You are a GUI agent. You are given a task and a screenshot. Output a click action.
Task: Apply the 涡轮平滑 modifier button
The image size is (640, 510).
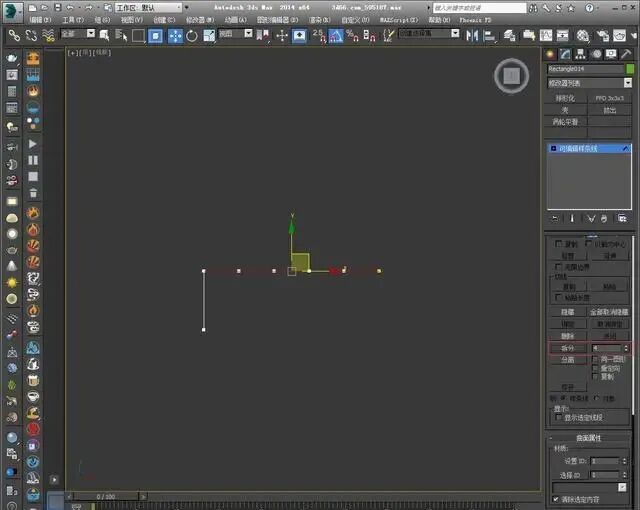click(566, 122)
